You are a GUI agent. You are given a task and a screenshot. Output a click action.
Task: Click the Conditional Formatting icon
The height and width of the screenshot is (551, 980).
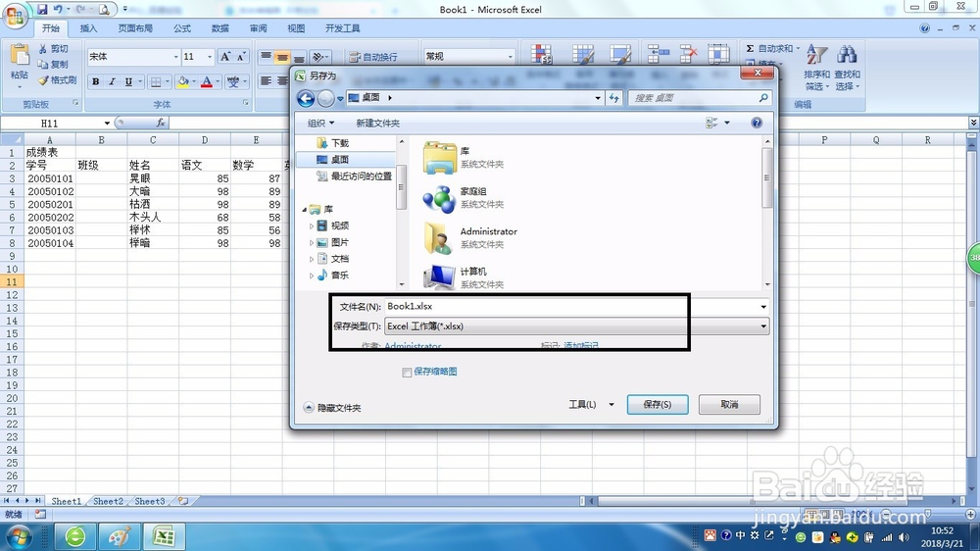541,54
